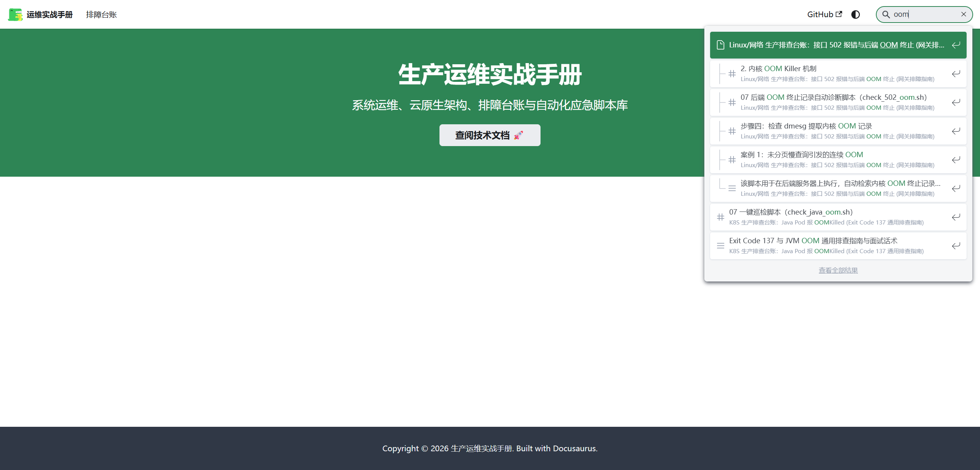Clear the search query with the X

[964, 15]
